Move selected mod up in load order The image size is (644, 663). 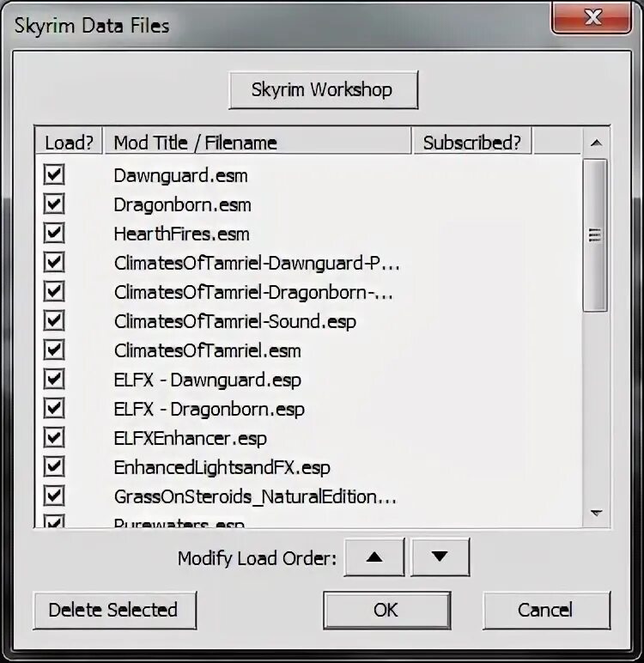pos(374,557)
